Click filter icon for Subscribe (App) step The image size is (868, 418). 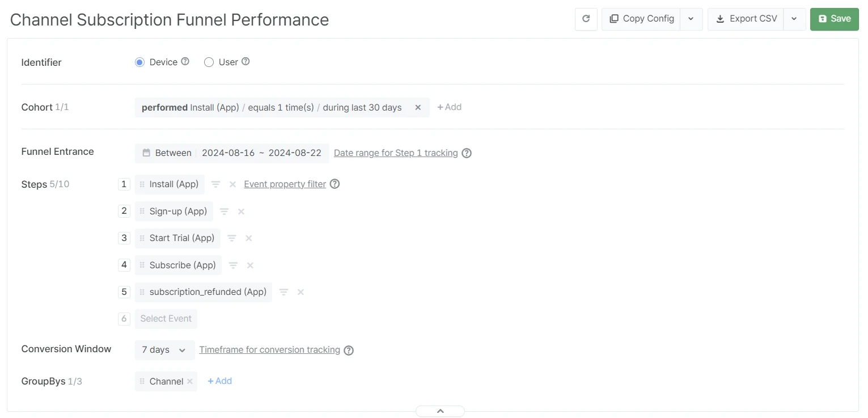(x=233, y=265)
